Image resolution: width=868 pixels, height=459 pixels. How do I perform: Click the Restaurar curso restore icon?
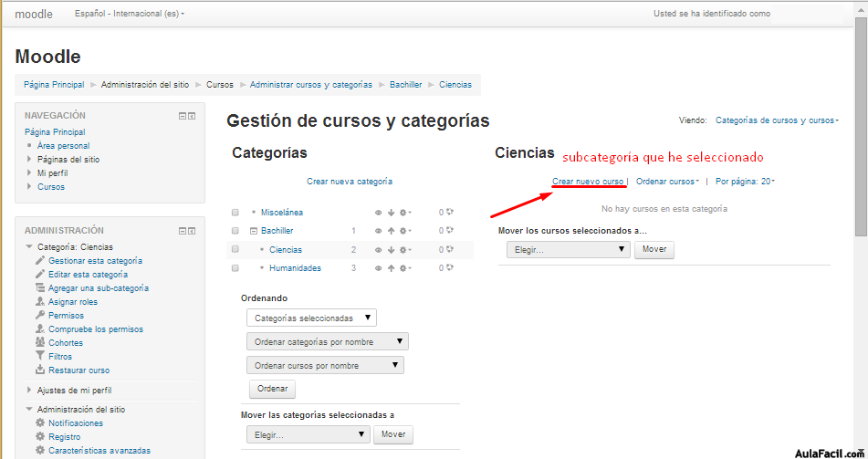tap(40, 370)
